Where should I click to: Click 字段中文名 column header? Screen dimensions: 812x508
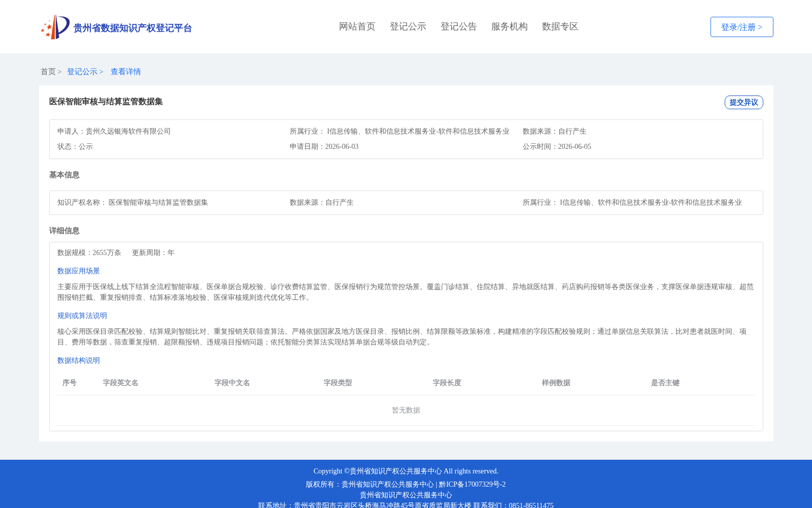click(x=232, y=383)
